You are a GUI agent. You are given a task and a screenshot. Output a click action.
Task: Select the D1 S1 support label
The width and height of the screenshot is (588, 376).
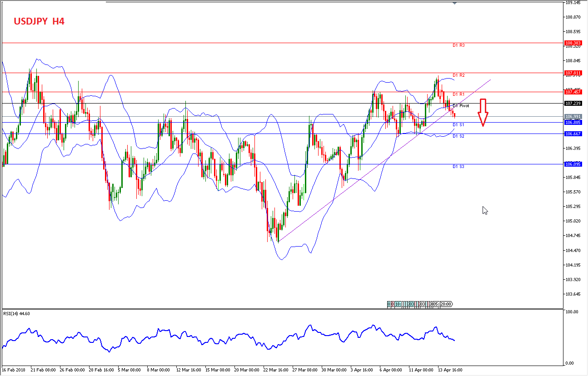458,124
